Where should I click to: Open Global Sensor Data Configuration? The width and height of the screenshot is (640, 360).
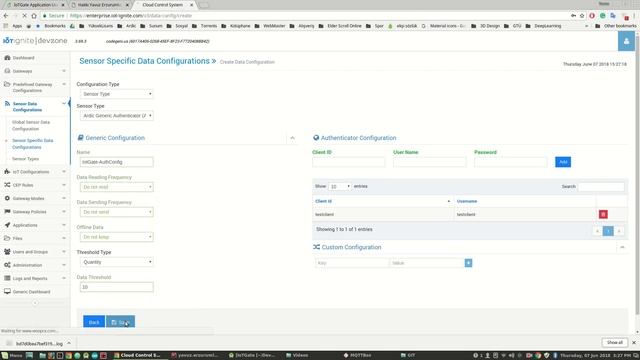pos(31,125)
